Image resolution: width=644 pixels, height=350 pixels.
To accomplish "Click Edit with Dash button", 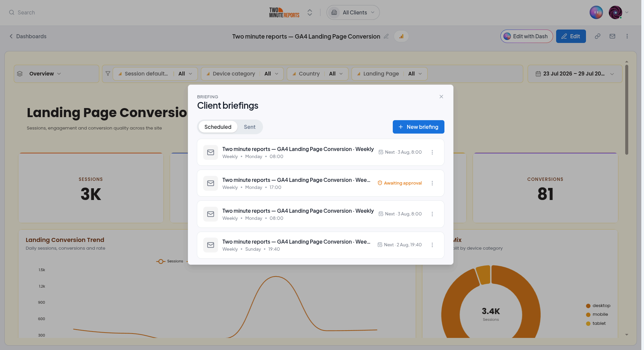I will coord(527,36).
